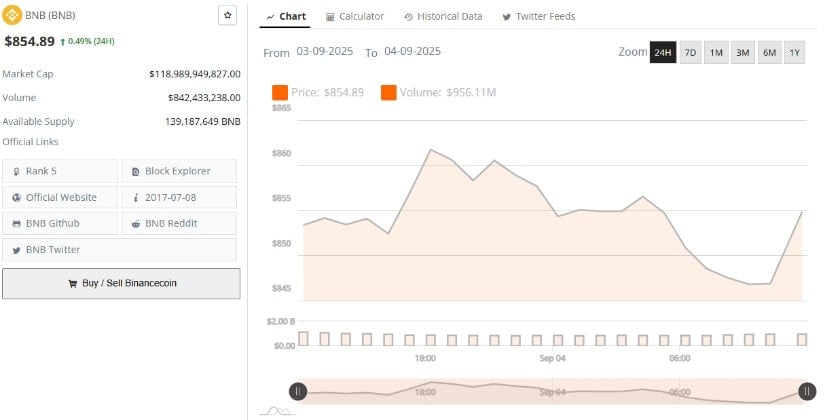The image size is (825, 420).
Task: Select the 24H zoom option
Action: coord(662,52)
